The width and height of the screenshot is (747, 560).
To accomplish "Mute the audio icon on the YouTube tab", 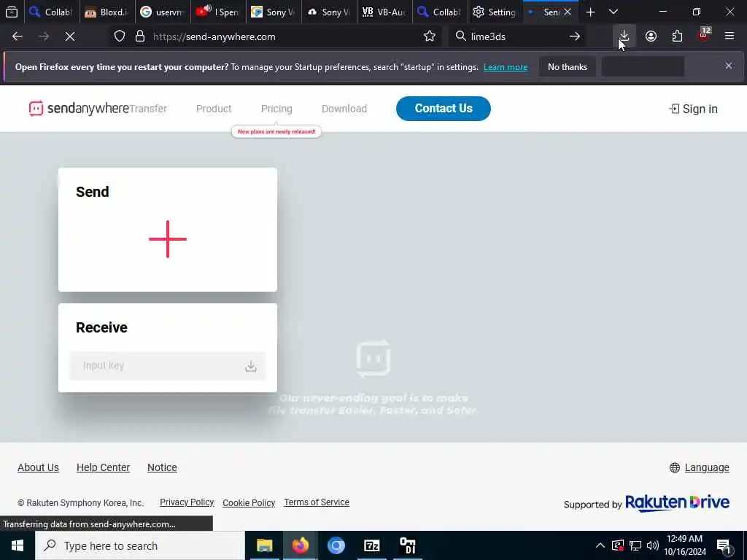I will pos(207,7).
